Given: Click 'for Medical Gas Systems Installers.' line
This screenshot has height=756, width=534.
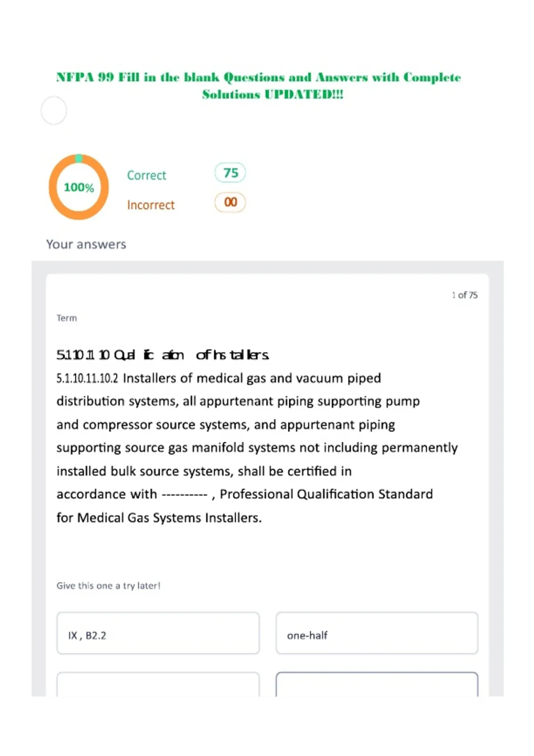Looking at the screenshot, I should coord(159,518).
